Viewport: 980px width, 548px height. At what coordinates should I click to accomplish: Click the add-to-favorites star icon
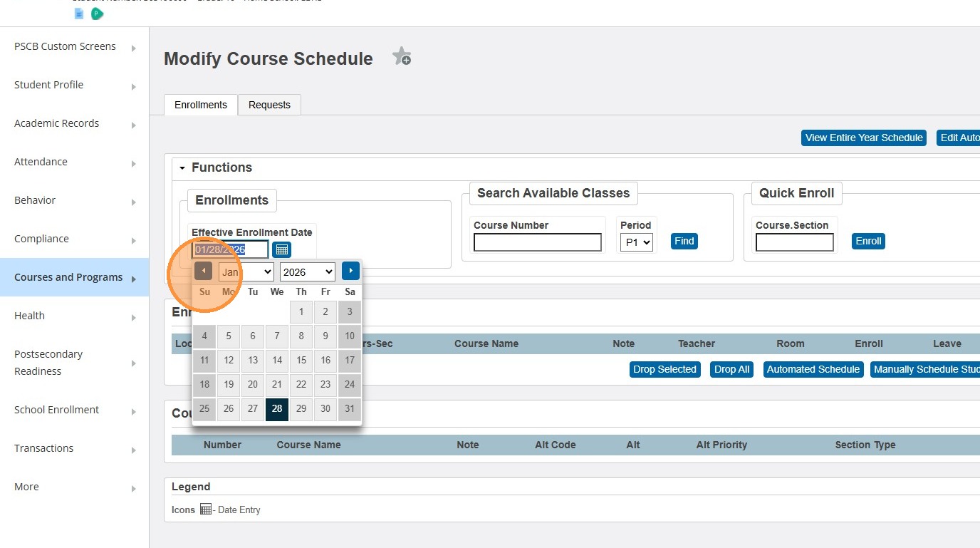402,57
